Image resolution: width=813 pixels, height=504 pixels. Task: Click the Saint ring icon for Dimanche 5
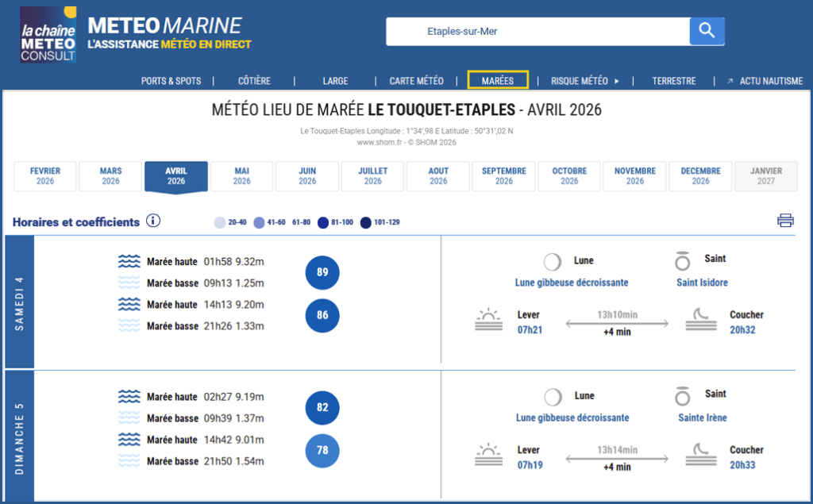tap(682, 397)
